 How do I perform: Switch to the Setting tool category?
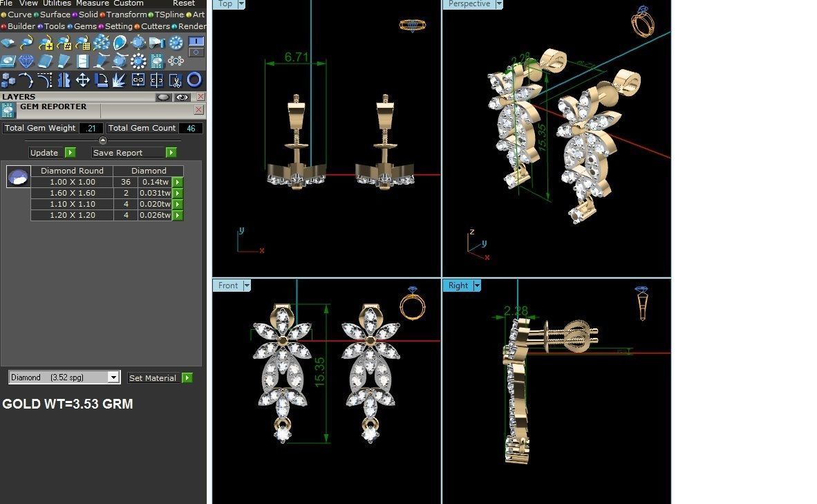(x=115, y=26)
